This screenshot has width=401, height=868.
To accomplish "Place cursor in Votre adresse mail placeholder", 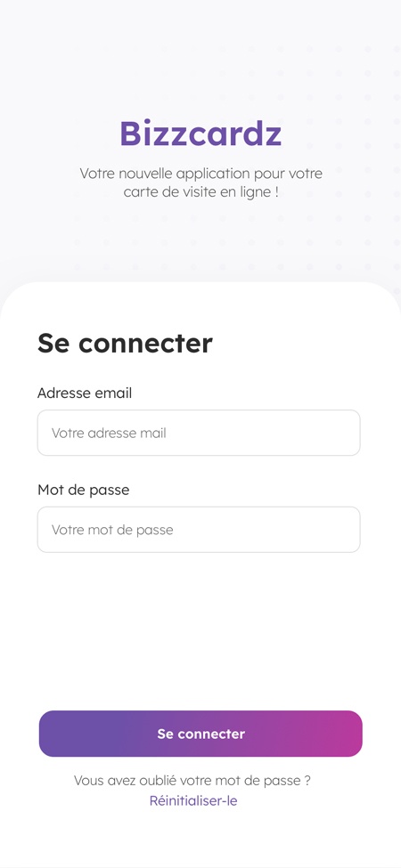I will coord(109,433).
